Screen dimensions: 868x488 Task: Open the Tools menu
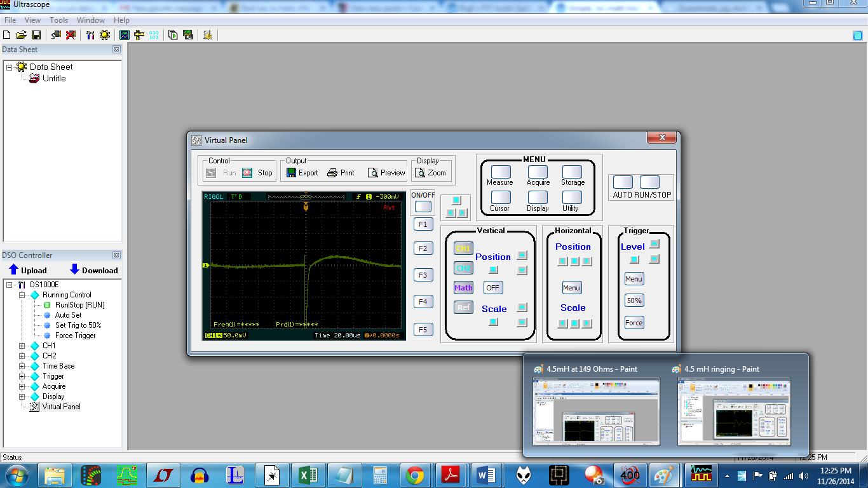58,20
